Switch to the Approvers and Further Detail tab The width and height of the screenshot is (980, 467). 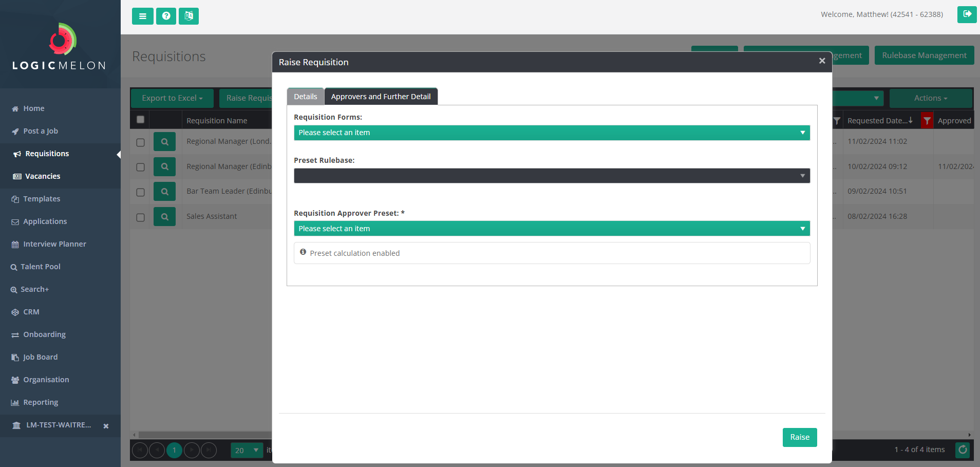(381, 96)
